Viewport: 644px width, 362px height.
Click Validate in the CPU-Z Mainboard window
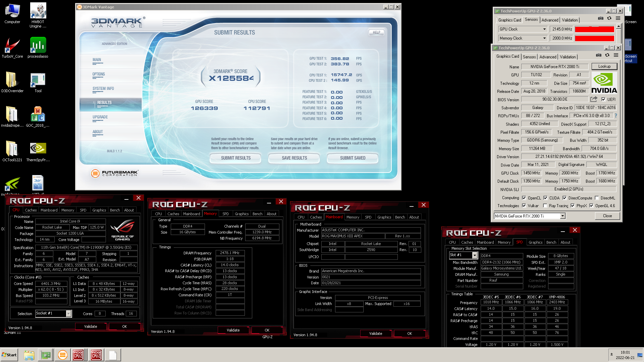pyautogui.click(x=376, y=334)
